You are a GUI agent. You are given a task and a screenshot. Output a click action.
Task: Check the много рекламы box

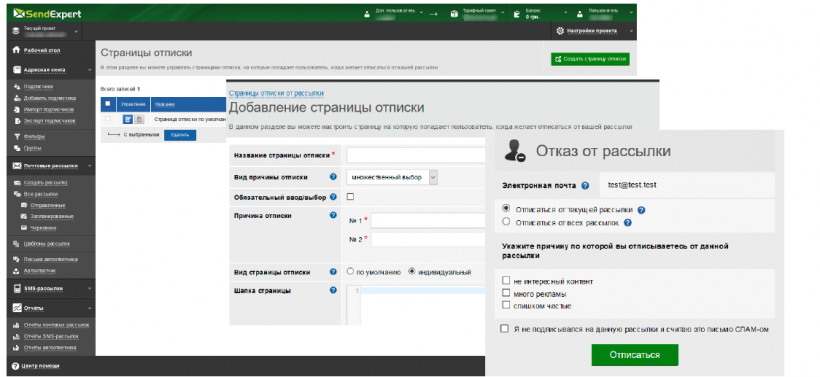(x=506, y=293)
